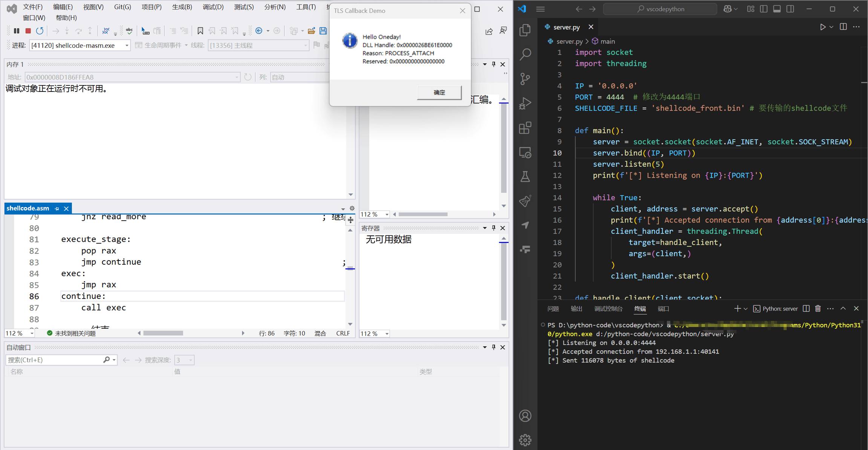Open the Extensions view in the activity bar
The width and height of the screenshot is (868, 450).
[x=525, y=128]
